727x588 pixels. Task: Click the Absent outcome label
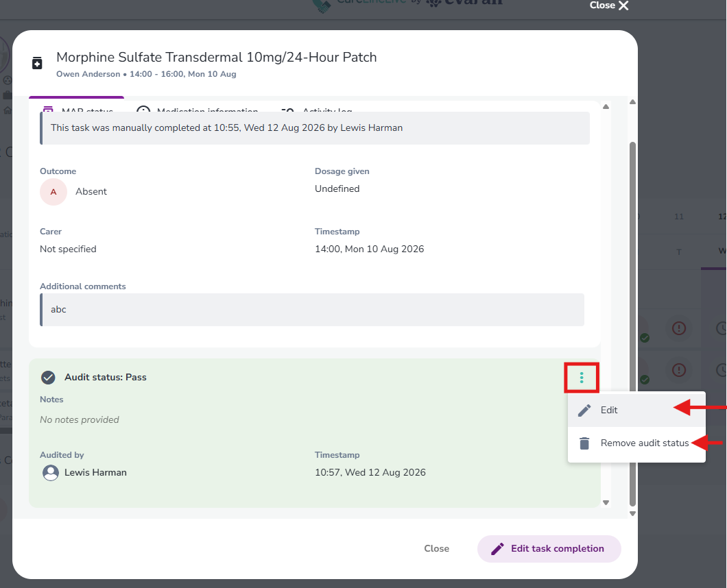(x=91, y=192)
